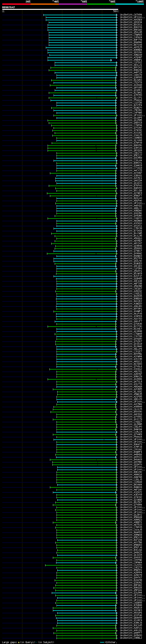Viewport: 146px width, 644px height.
Task: Click the cyan ~100% identity legend segment
Action: pyautogui.click(x=130, y=4)
